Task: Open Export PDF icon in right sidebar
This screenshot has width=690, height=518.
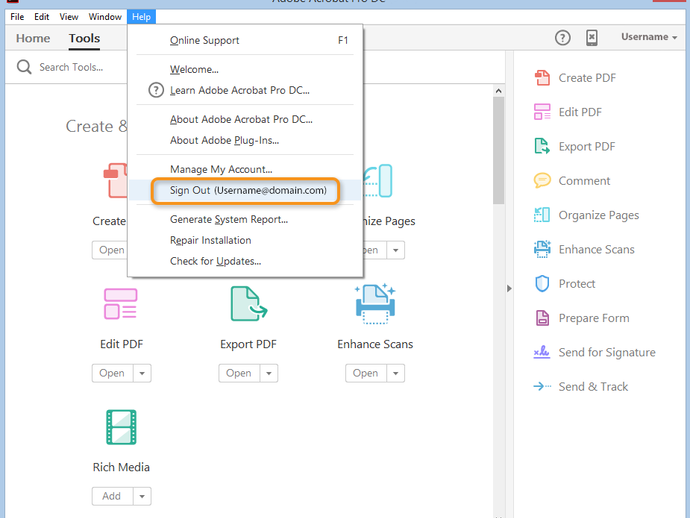Action: (542, 146)
